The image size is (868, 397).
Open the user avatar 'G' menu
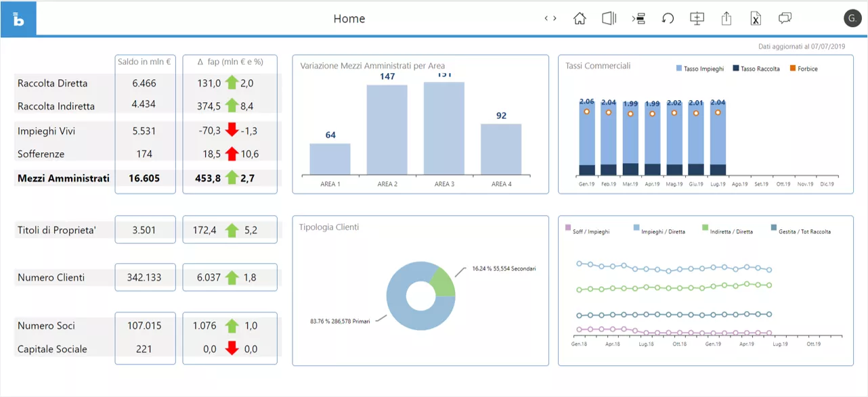pyautogui.click(x=852, y=18)
